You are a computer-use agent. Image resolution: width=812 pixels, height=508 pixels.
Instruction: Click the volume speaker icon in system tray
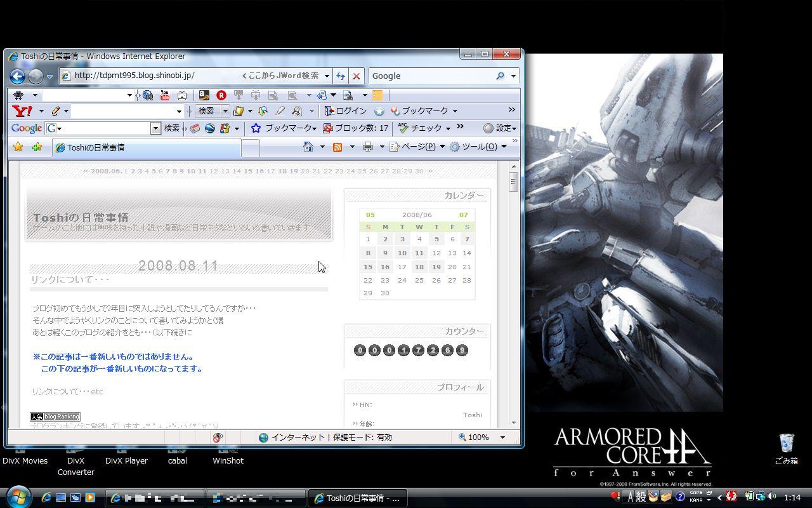[x=771, y=497]
